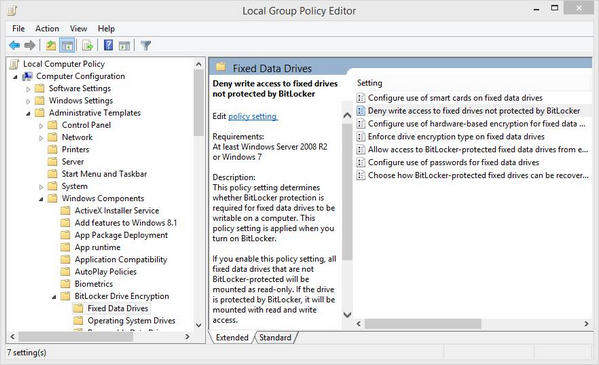Select 'Allow access to BitLocker-protected fixed data drives' setting
The width and height of the screenshot is (599, 365).
click(x=478, y=149)
